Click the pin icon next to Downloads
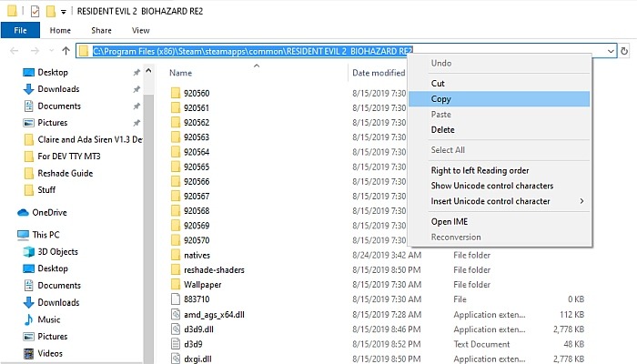Screen dimensions: 637x364 136,89
